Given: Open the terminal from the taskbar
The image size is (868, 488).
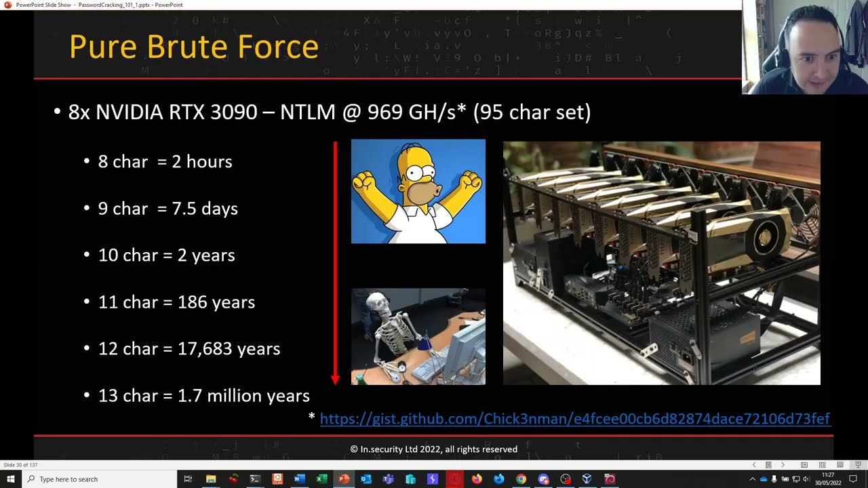Looking at the screenshot, I should coord(255,479).
